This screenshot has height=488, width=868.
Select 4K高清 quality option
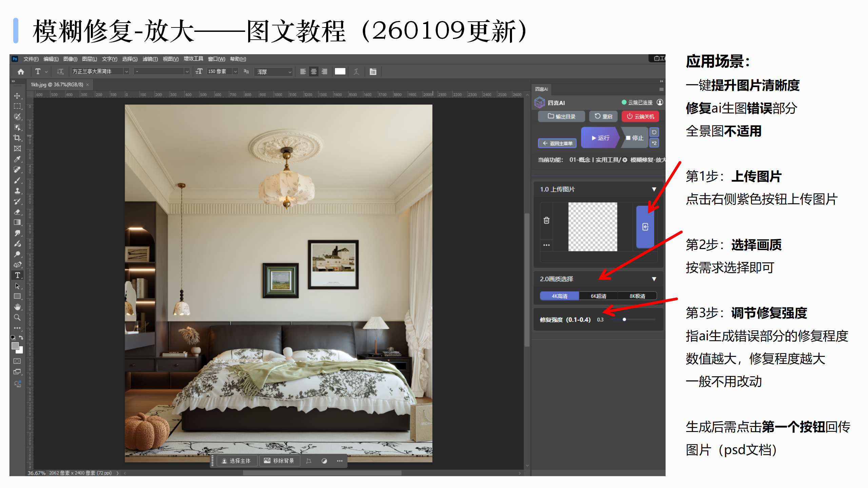tap(559, 296)
